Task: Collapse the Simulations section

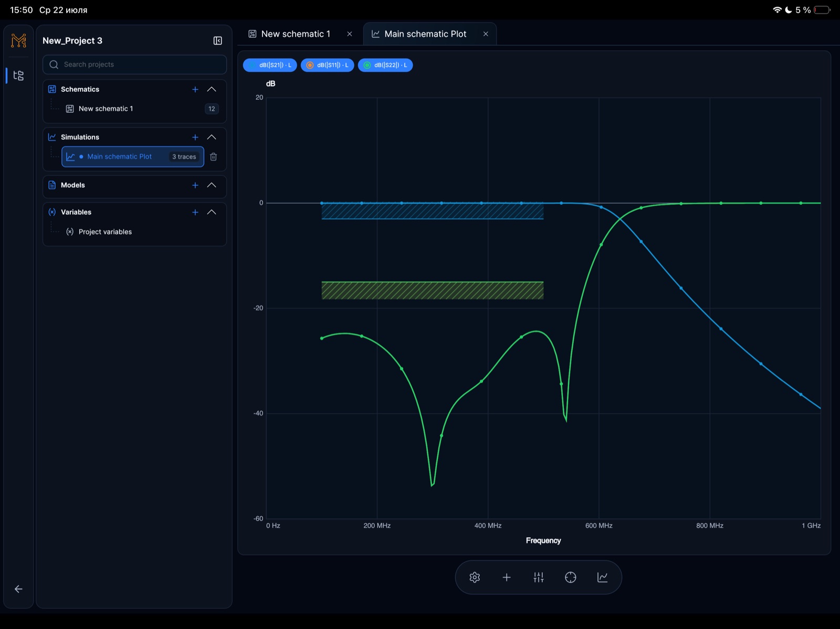Action: (x=212, y=137)
